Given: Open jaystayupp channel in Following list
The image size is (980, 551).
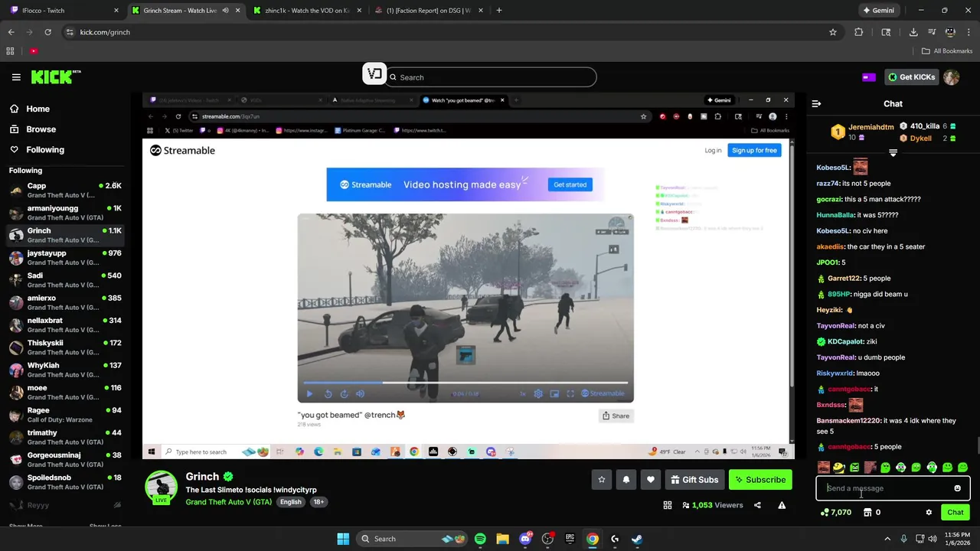Looking at the screenshot, I should pyautogui.click(x=64, y=258).
